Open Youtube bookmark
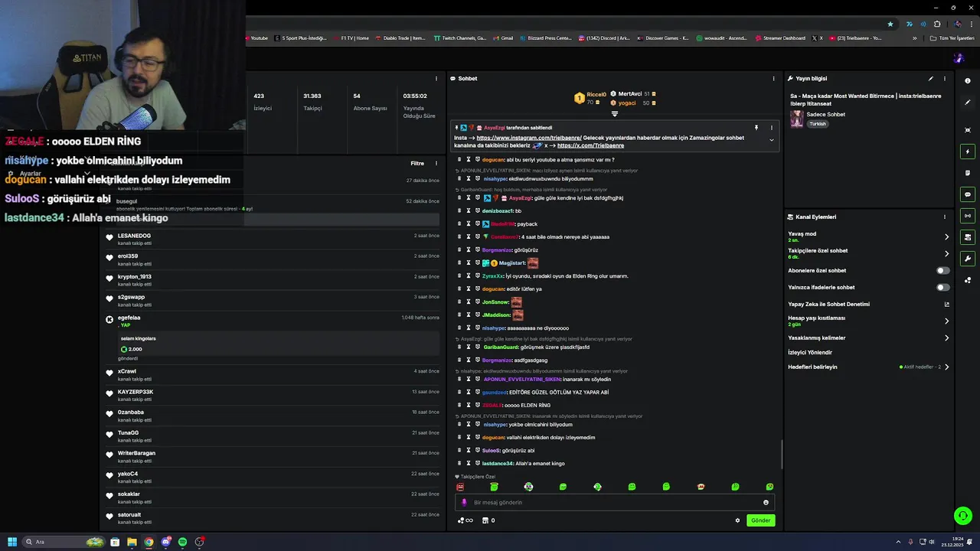Image resolution: width=980 pixels, height=551 pixels. point(256,38)
